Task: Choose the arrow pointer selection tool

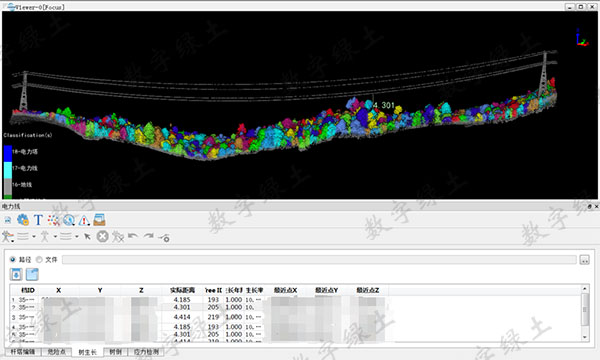Action: tap(88, 237)
